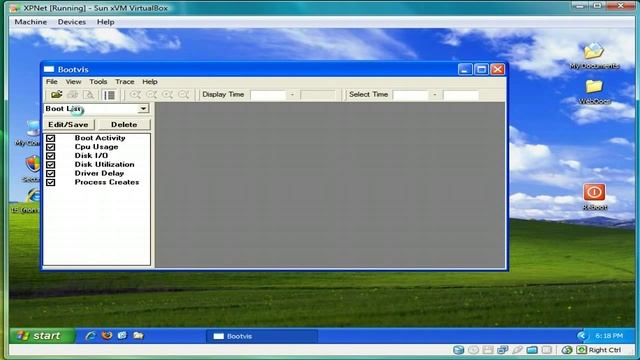Open the Windows XP start menu
Viewport: 640px width, 360px height.
click(x=42, y=336)
